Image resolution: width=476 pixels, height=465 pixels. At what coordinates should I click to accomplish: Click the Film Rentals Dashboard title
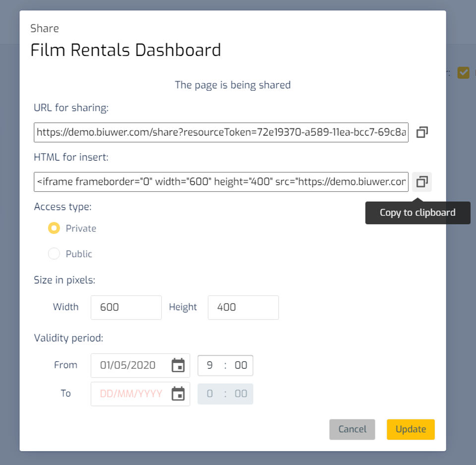tap(125, 50)
